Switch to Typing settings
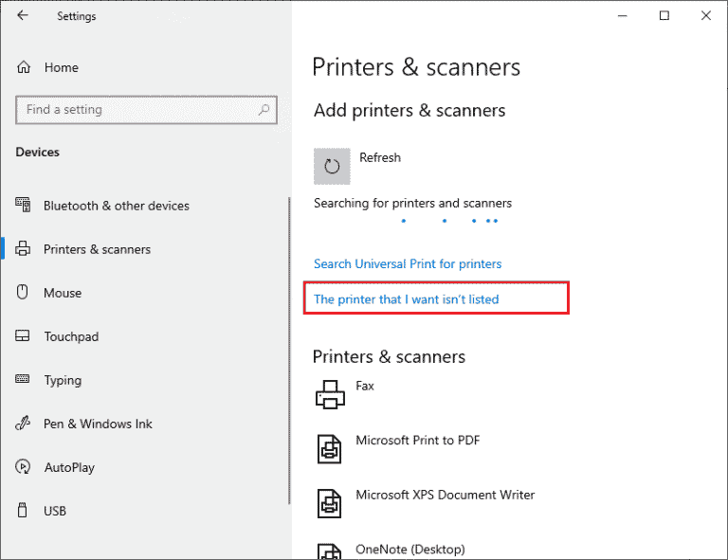 tap(63, 380)
